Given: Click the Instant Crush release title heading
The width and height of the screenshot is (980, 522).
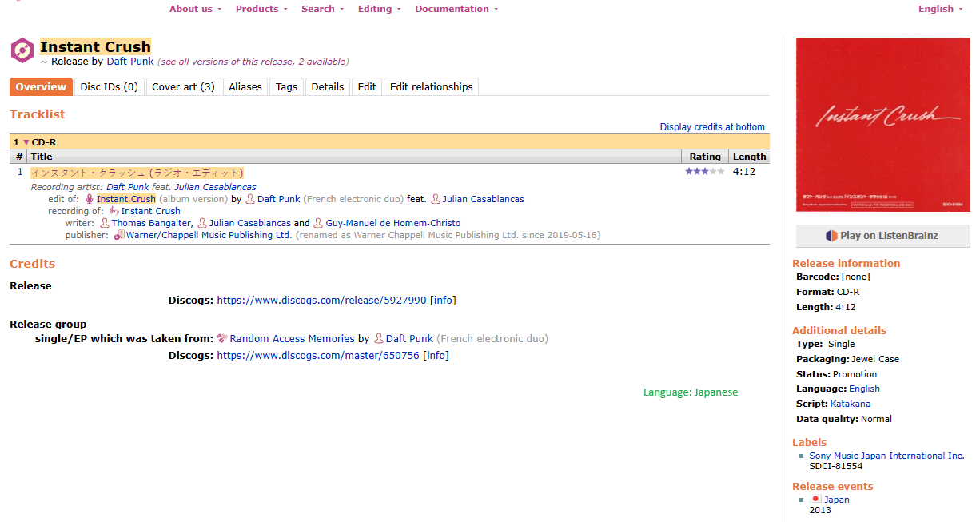Looking at the screenshot, I should tap(95, 46).
